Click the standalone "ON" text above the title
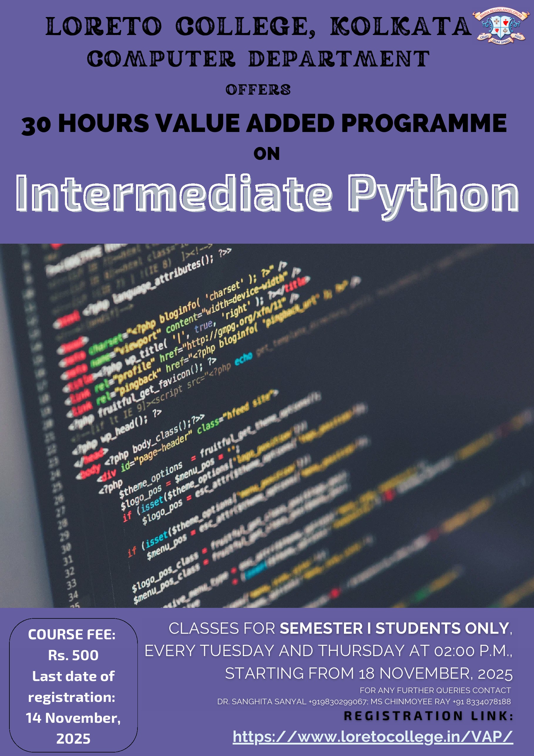534x756 pixels. tap(266, 154)
